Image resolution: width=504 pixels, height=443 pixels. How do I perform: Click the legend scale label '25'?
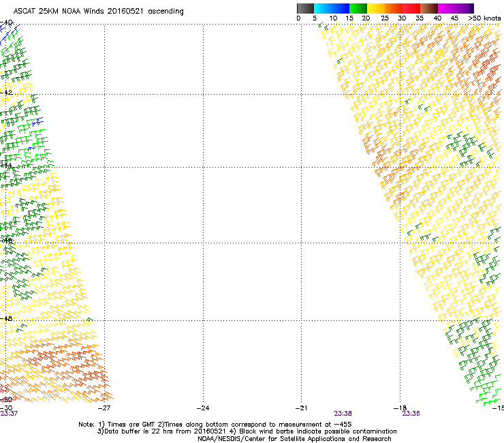point(385,18)
